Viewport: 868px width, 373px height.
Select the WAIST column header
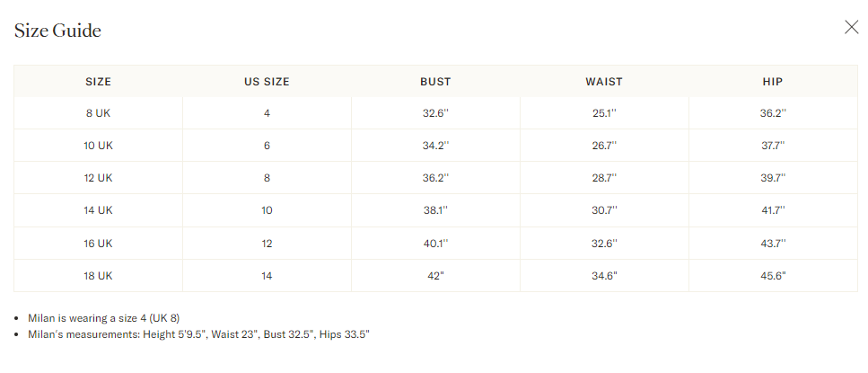(x=604, y=82)
